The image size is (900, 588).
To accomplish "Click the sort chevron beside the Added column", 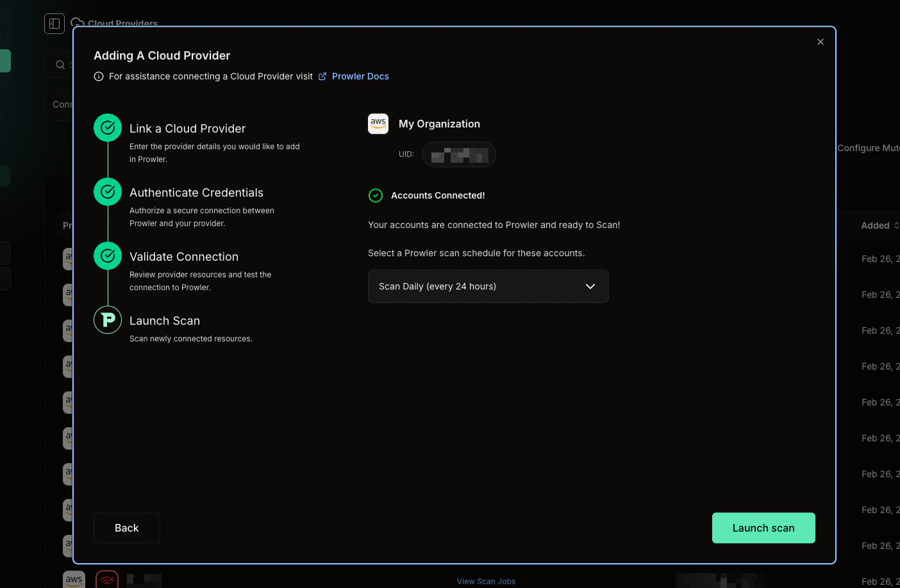I will pyautogui.click(x=896, y=225).
